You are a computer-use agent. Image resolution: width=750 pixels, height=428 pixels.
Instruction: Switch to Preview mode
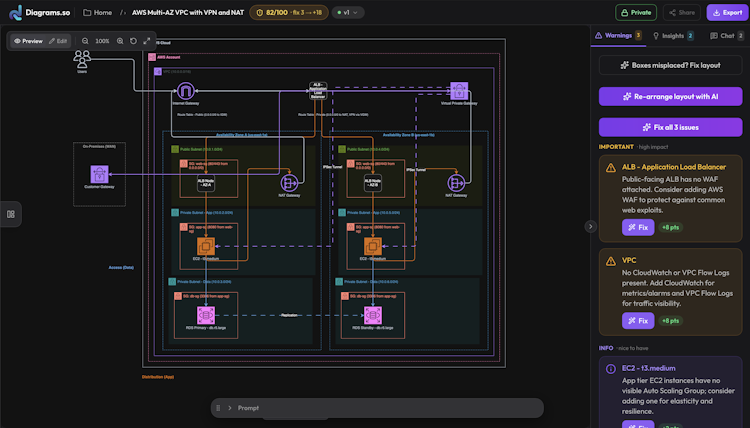click(x=28, y=41)
